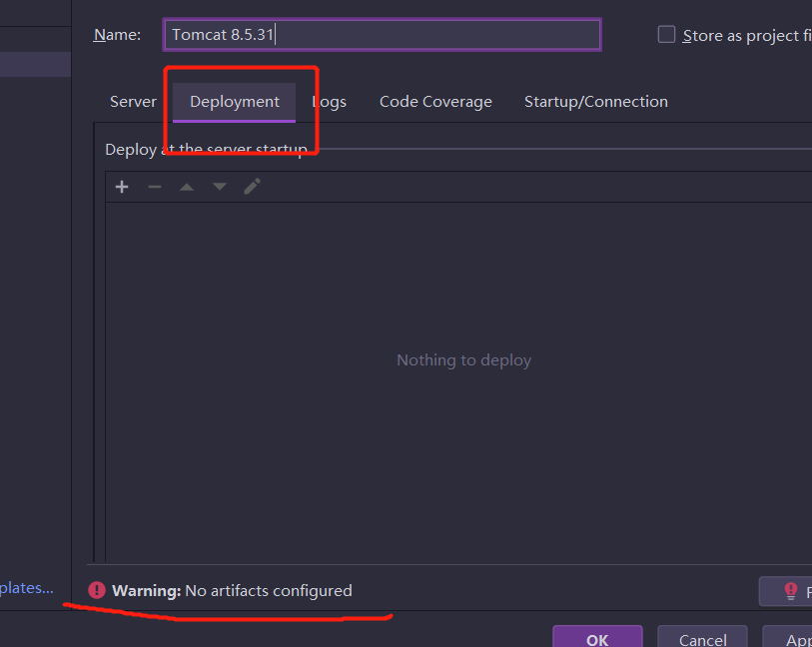Click the 'Nothing to deploy' placeholder text
Image resolution: width=812 pixels, height=647 pixels.
coord(464,360)
